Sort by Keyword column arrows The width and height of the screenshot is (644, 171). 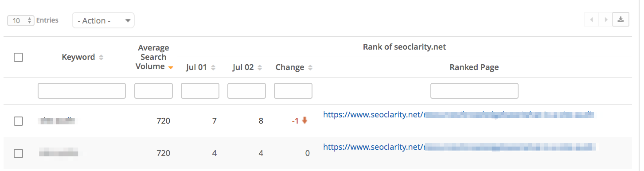point(101,57)
